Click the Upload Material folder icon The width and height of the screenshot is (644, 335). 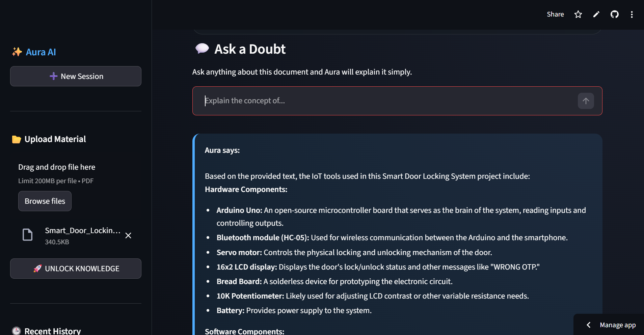tap(16, 139)
